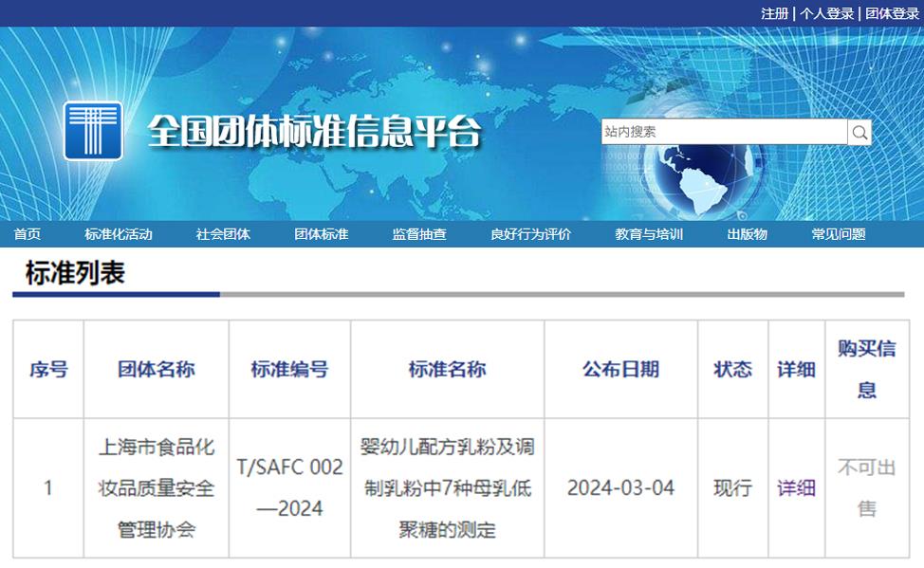Click the magnifier search icon

[859, 133]
